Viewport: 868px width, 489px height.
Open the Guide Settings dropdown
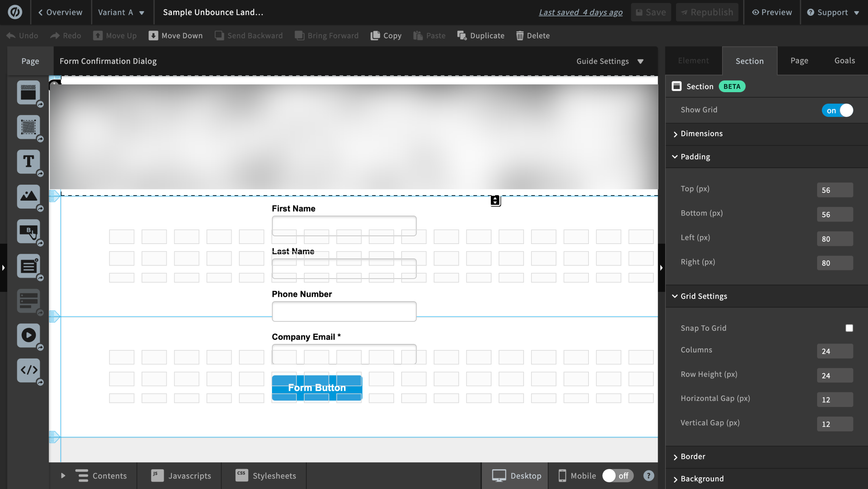610,61
